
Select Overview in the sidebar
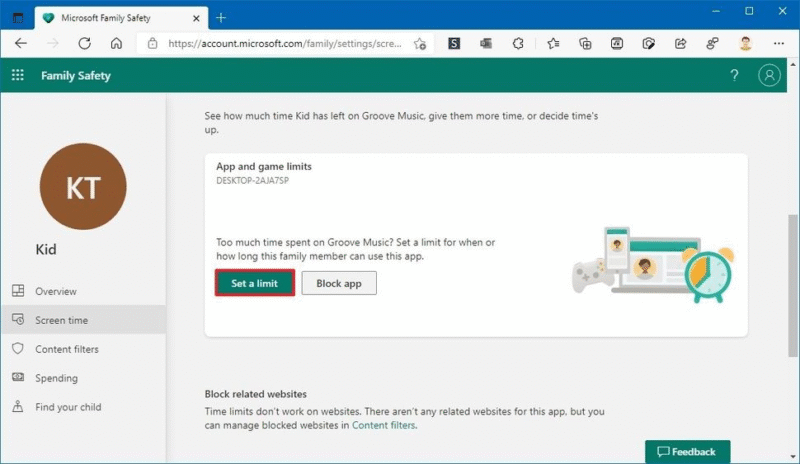pyautogui.click(x=55, y=291)
